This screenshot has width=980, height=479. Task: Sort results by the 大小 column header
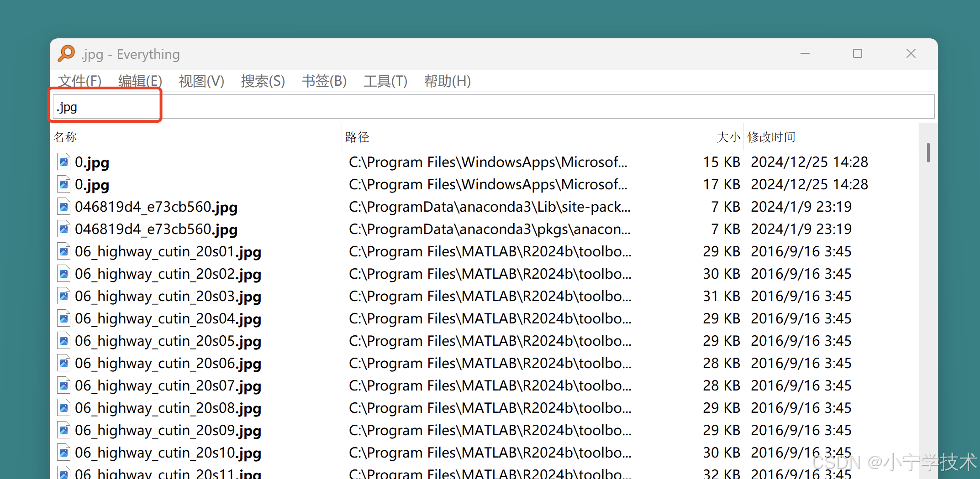[689, 137]
